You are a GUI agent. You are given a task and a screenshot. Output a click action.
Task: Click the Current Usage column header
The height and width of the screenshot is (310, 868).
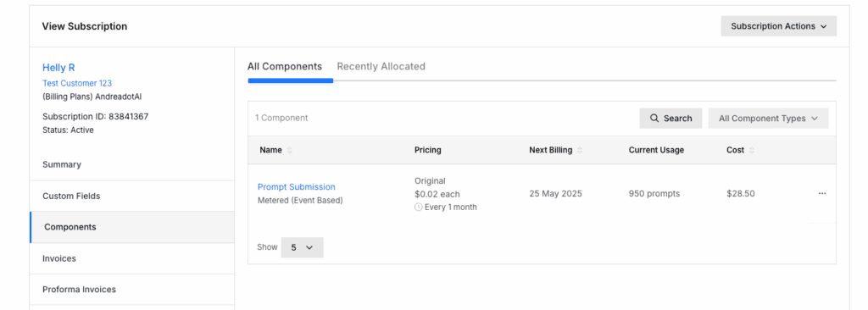coord(656,150)
